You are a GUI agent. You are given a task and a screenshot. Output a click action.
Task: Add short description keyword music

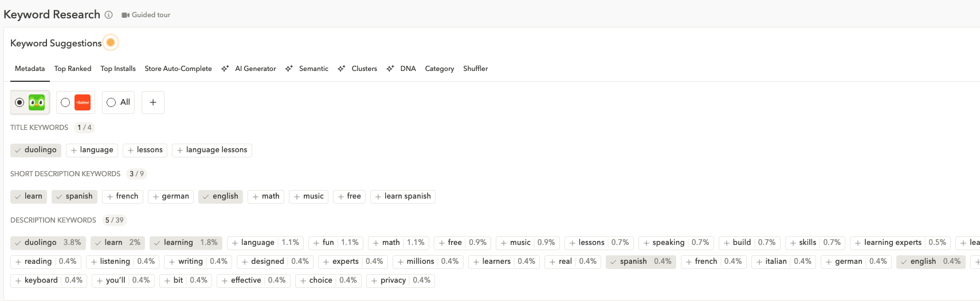point(309,196)
